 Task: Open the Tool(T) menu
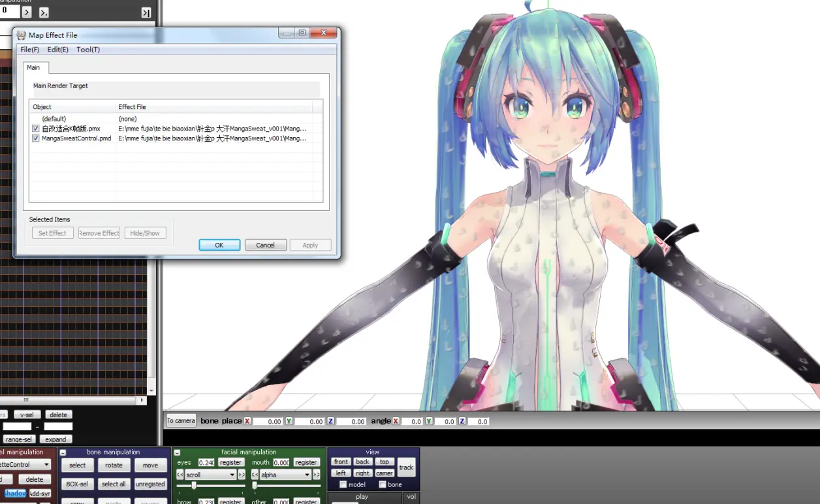(88, 50)
